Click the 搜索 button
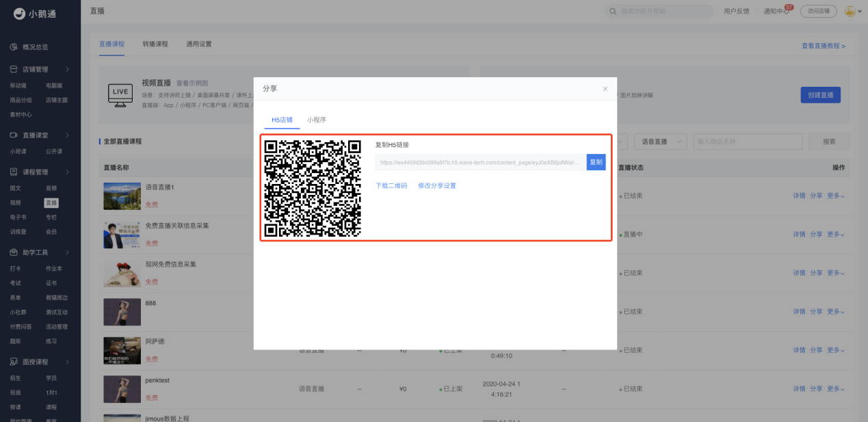The width and height of the screenshot is (868, 422). tap(829, 142)
